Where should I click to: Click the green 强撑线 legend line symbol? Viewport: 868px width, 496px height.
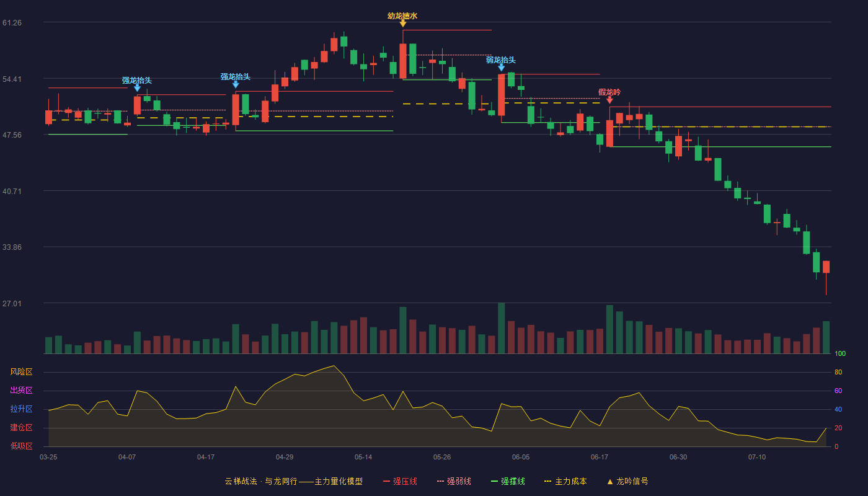(x=494, y=481)
